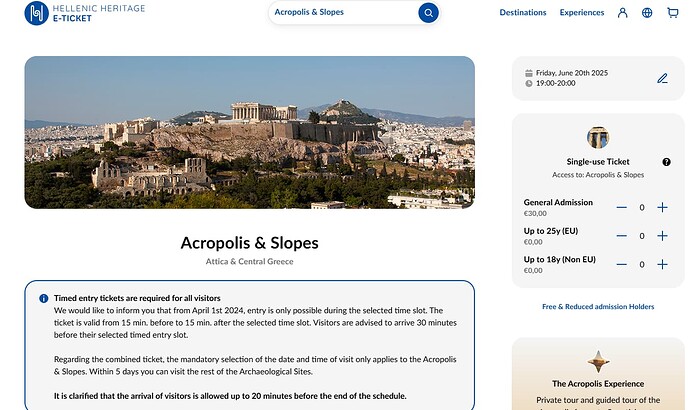Image resolution: width=690 pixels, height=410 pixels.
Task: Click the Acropolis panorama banner image
Action: (250, 132)
